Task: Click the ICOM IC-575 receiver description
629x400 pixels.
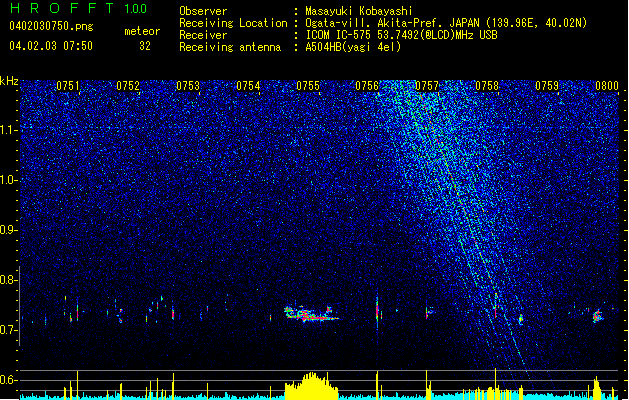Action: point(401,35)
